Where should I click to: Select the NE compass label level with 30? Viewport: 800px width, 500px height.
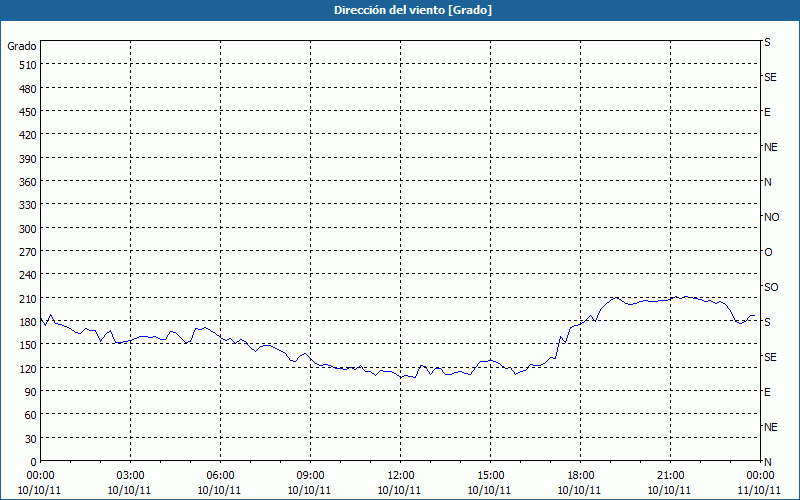(x=770, y=427)
